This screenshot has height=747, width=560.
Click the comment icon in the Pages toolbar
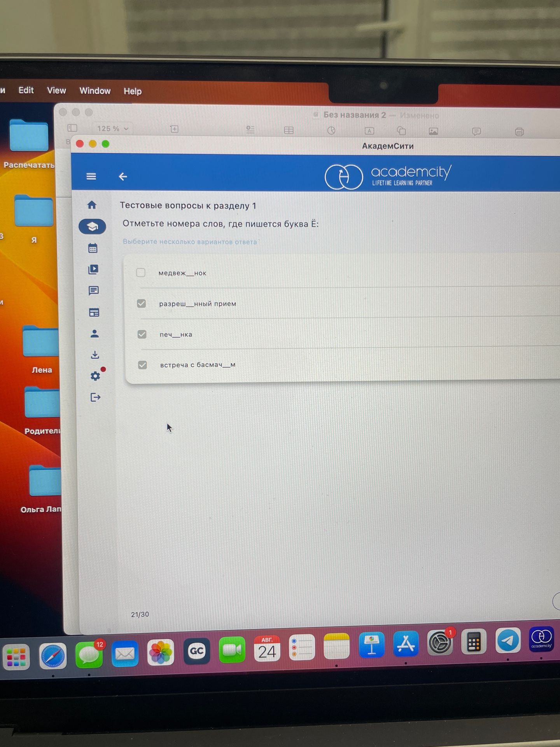(x=476, y=132)
